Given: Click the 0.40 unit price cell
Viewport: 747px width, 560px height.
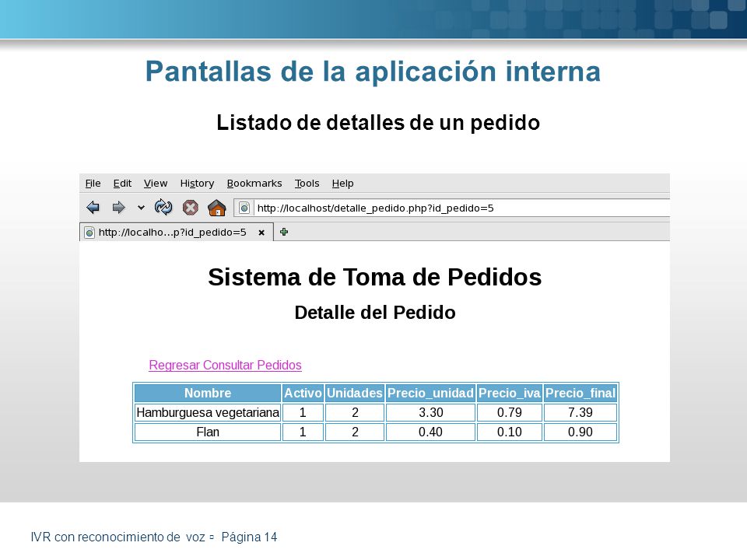Looking at the screenshot, I should click(x=430, y=432).
